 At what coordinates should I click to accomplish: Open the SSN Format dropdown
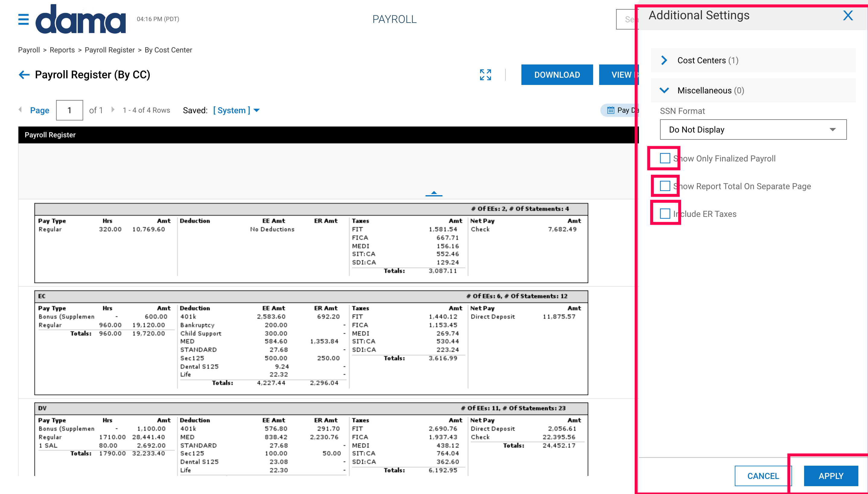pyautogui.click(x=753, y=130)
